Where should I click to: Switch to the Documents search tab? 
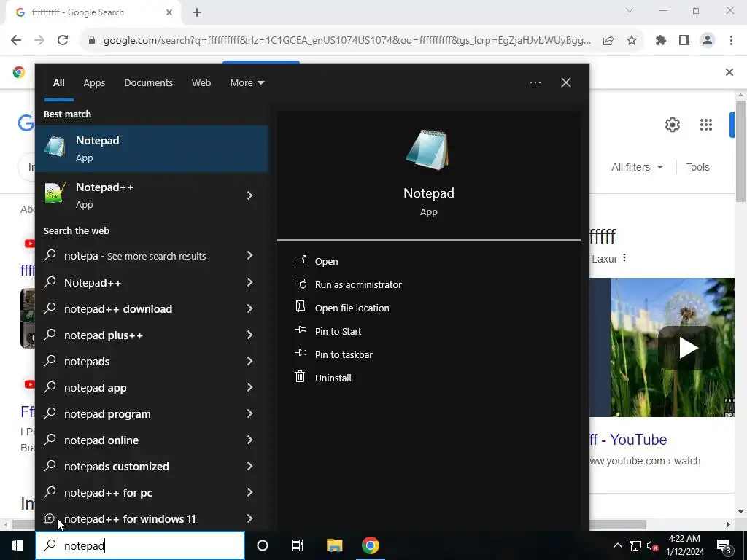[x=148, y=82]
